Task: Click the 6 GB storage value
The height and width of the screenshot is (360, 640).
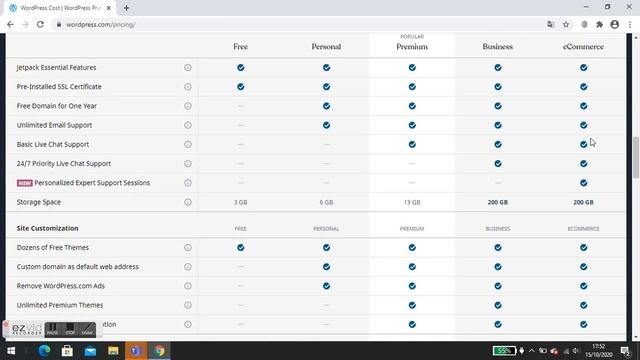Action: 326,202
